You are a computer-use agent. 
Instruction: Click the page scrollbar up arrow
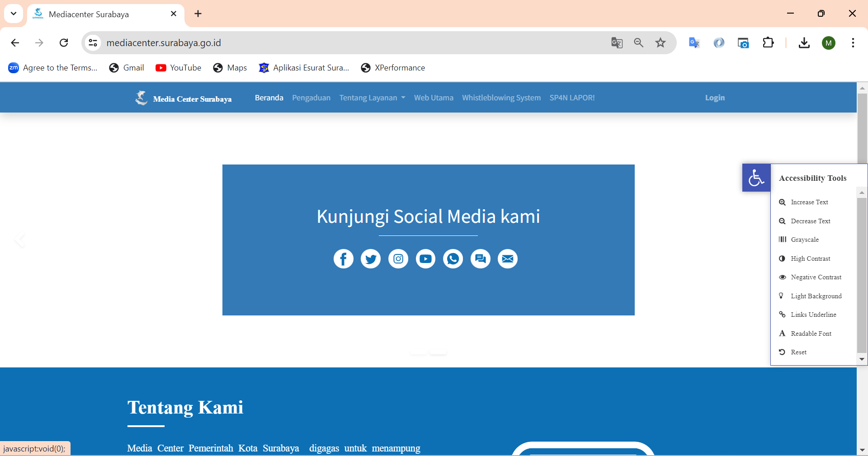862,88
